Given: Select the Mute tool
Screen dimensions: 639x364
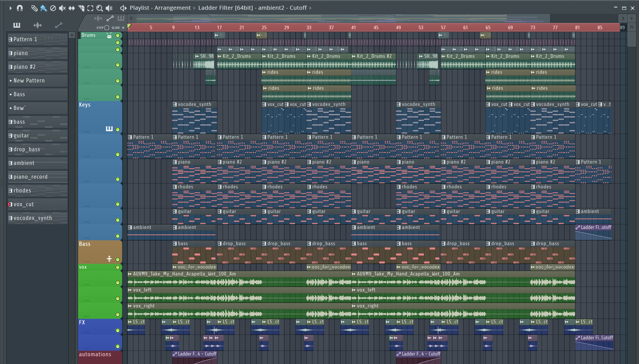Looking at the screenshot, I should pos(62,8).
